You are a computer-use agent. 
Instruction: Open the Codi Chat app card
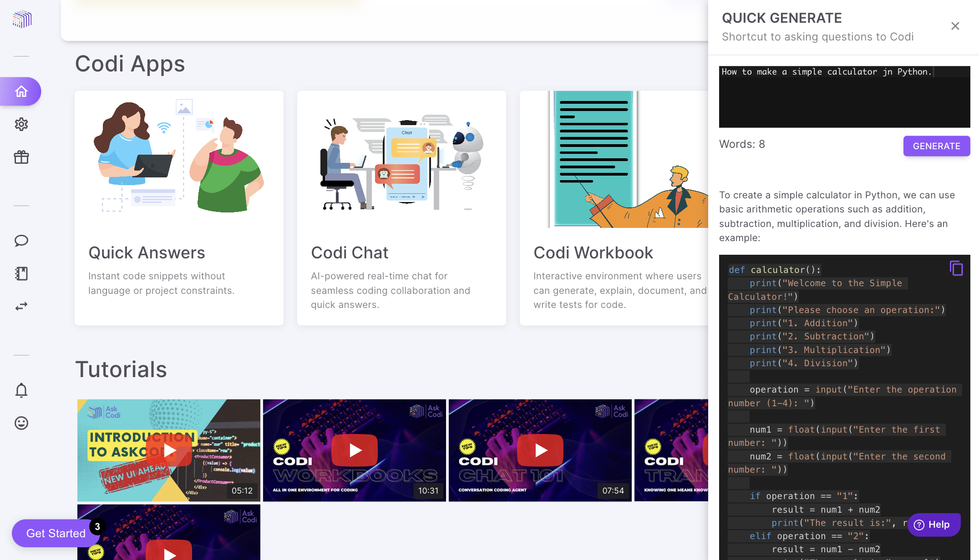click(x=401, y=208)
